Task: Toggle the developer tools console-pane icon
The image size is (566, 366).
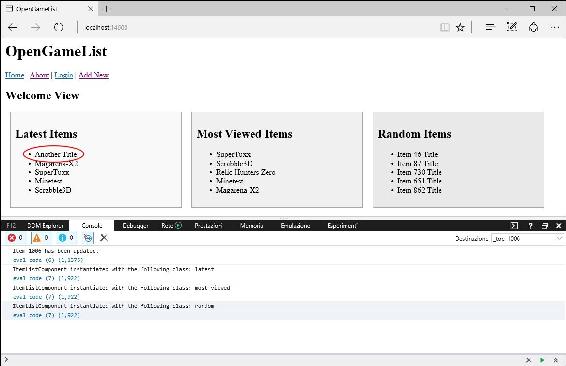Action: [514, 226]
